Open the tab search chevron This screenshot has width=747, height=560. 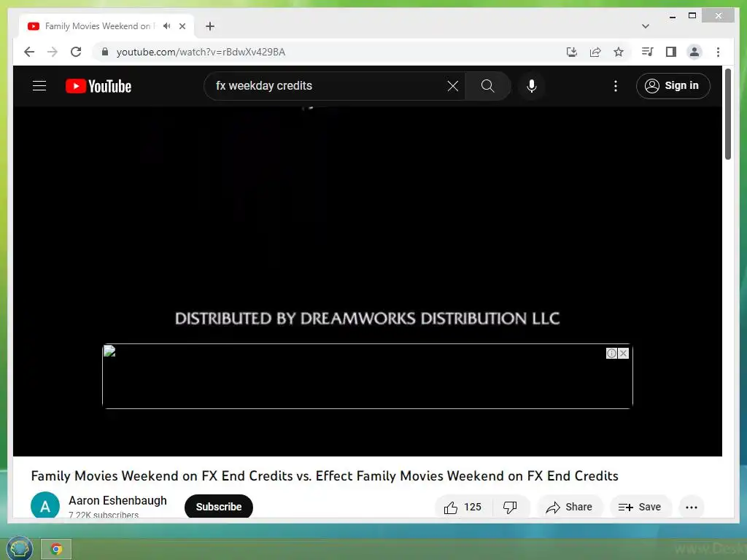tap(645, 26)
